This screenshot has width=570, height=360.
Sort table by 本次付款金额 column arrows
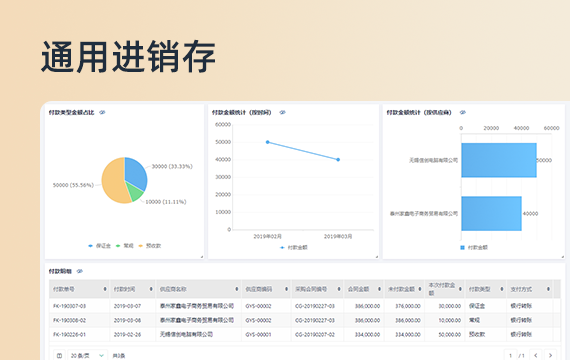[x=460, y=289]
